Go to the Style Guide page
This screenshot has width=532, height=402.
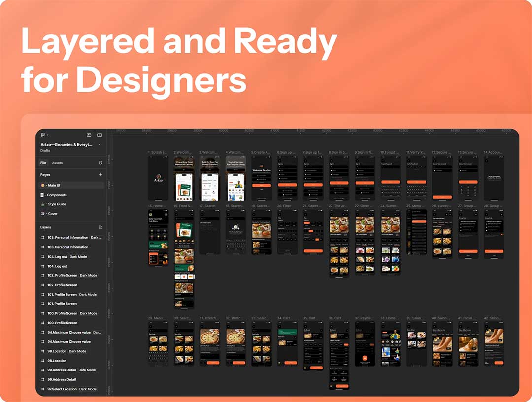pyautogui.click(x=57, y=204)
